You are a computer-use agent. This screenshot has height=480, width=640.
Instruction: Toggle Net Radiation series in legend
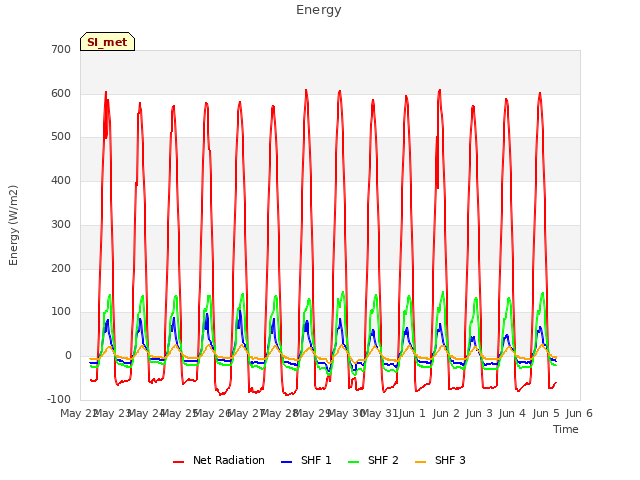tap(219, 460)
